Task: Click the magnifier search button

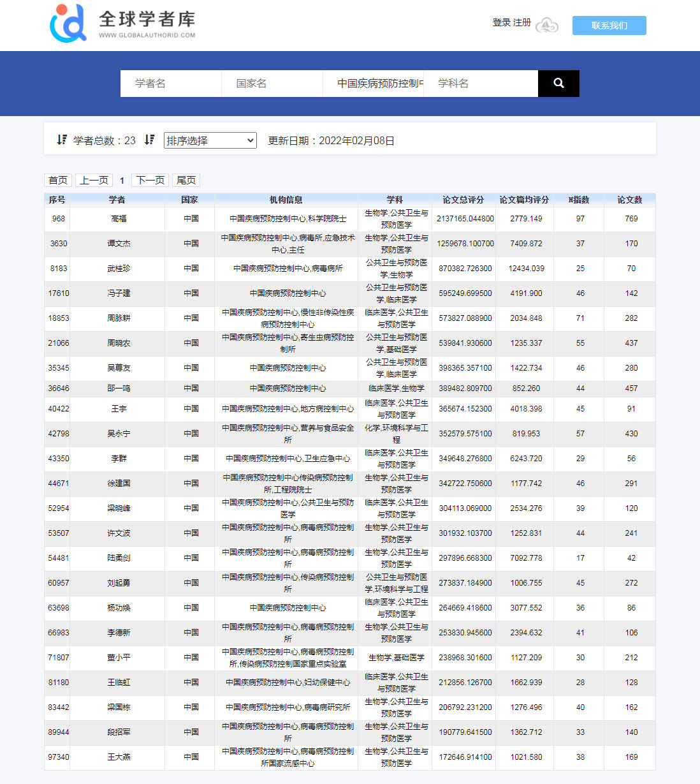Action: tap(558, 84)
